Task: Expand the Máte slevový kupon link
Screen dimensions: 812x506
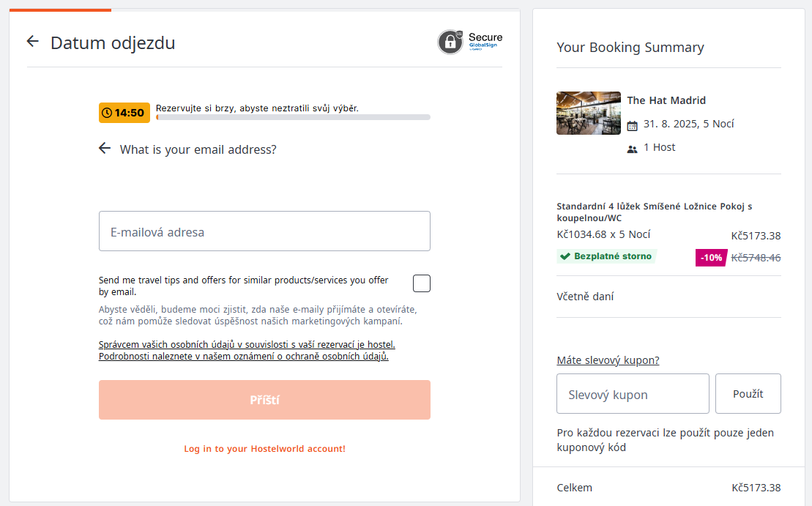Action: [608, 360]
